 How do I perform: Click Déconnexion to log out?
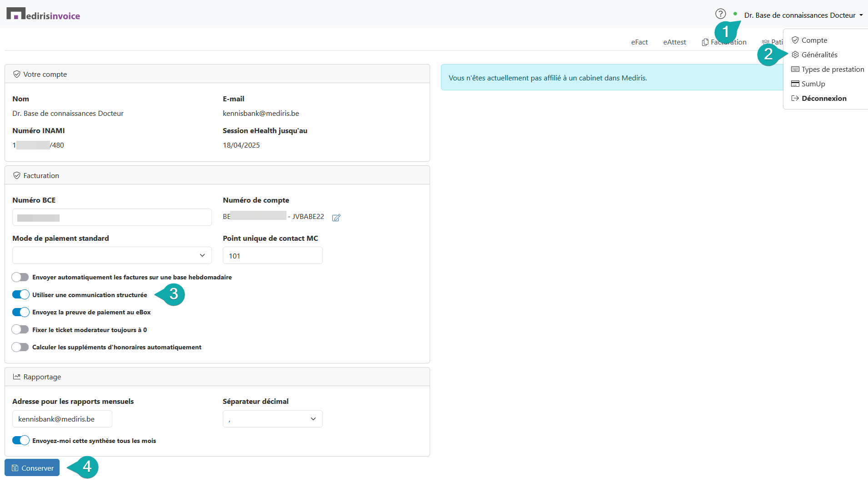(819, 98)
